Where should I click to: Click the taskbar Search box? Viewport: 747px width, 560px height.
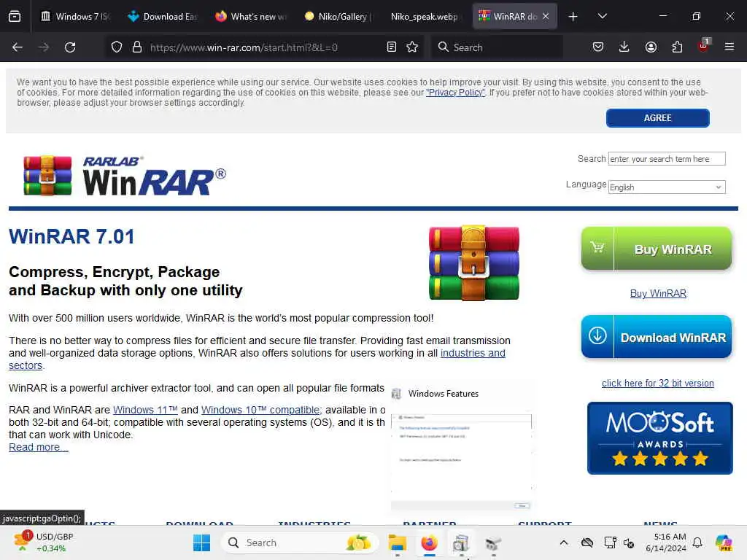[x=300, y=542]
